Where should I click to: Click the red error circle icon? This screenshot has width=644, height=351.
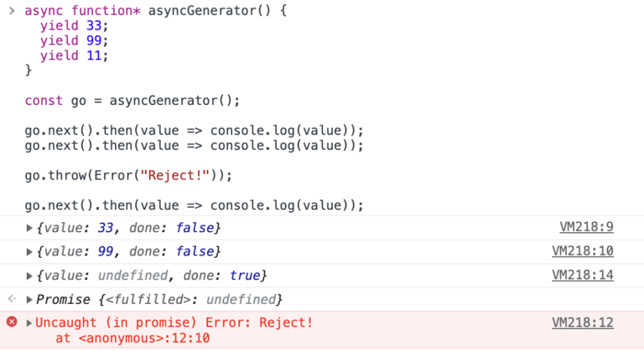[x=12, y=322]
